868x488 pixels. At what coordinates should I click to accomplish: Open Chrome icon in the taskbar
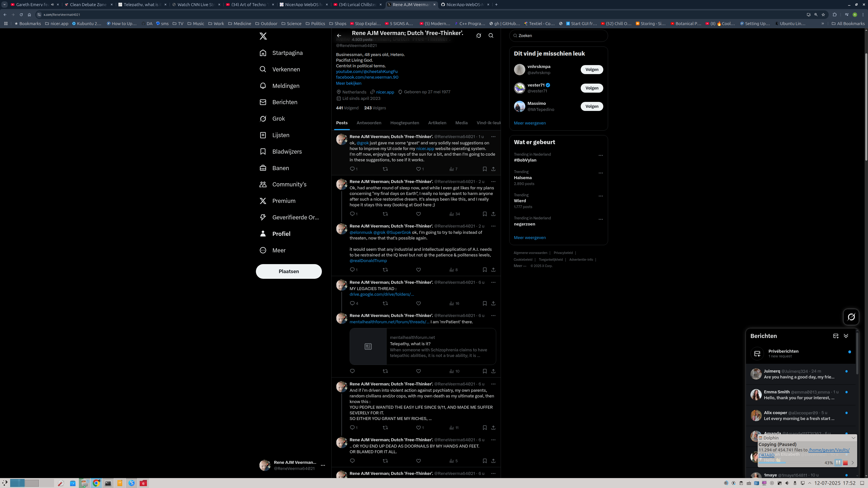96,483
